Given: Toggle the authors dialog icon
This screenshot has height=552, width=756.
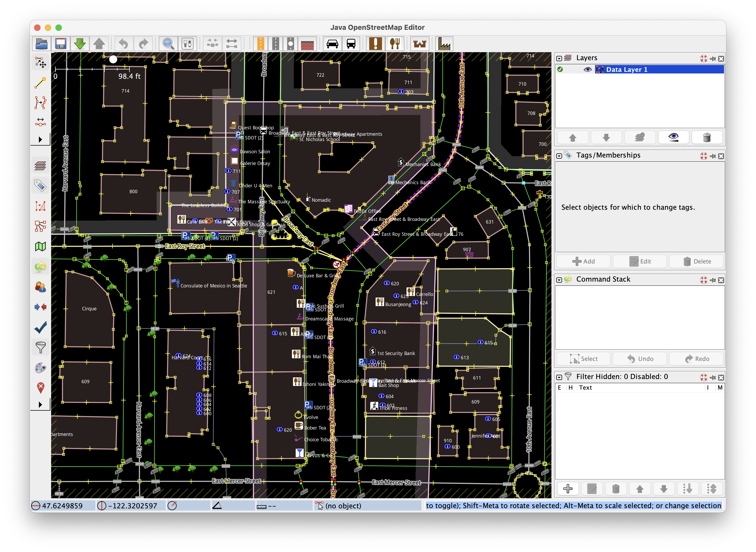Looking at the screenshot, I should pyautogui.click(x=40, y=287).
